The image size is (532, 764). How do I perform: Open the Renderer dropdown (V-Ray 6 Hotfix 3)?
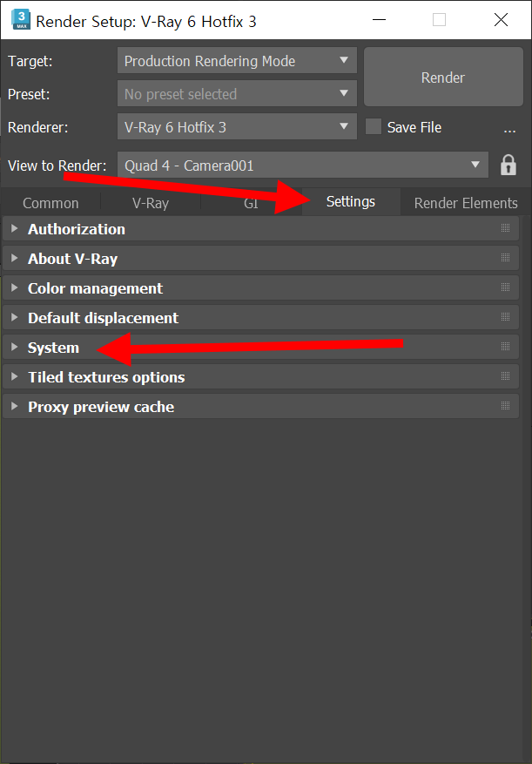click(237, 126)
